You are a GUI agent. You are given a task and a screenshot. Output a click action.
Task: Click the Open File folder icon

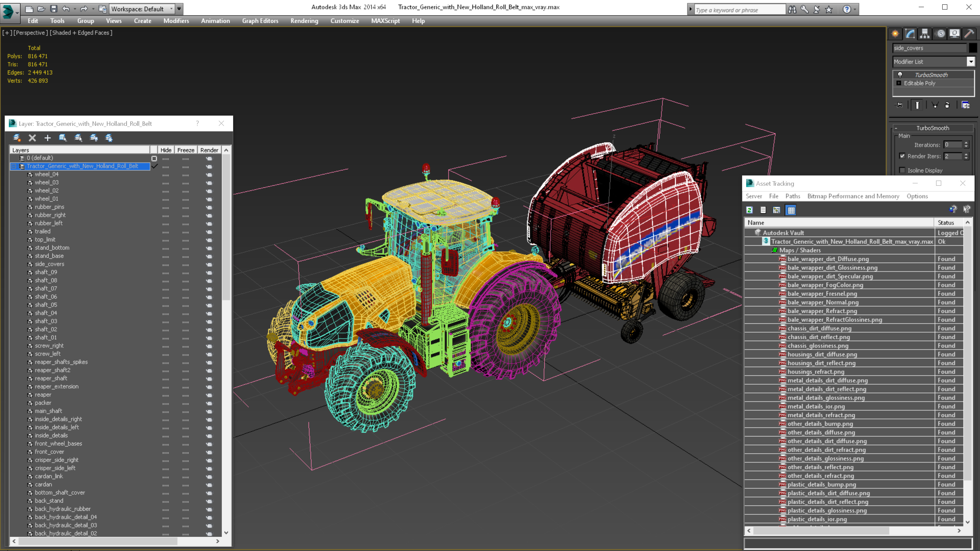[42, 9]
